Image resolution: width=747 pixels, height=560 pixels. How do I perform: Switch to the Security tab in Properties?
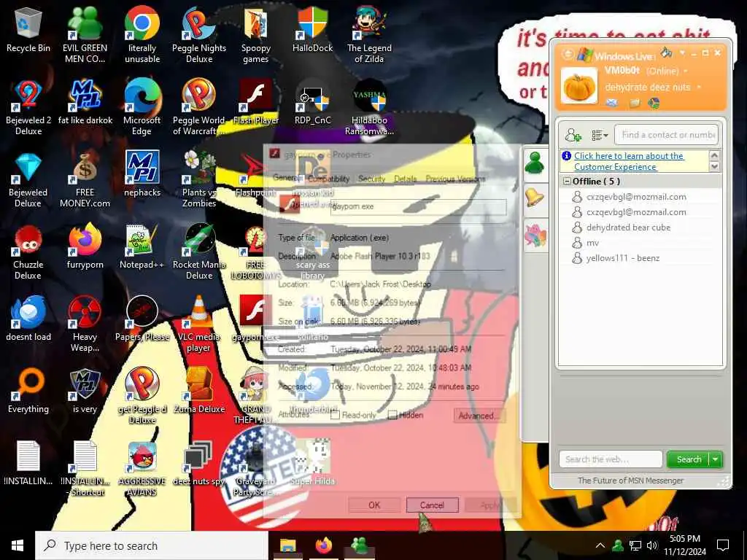tap(371, 179)
